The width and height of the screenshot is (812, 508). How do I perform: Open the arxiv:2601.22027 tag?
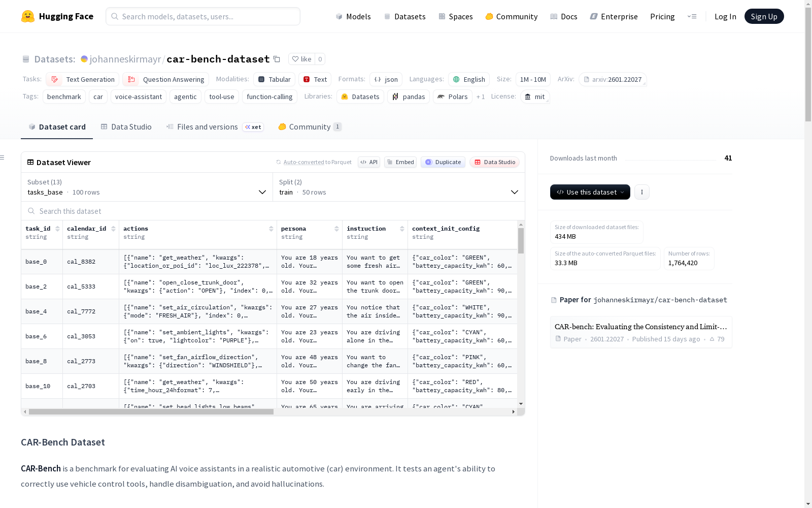coord(613,79)
